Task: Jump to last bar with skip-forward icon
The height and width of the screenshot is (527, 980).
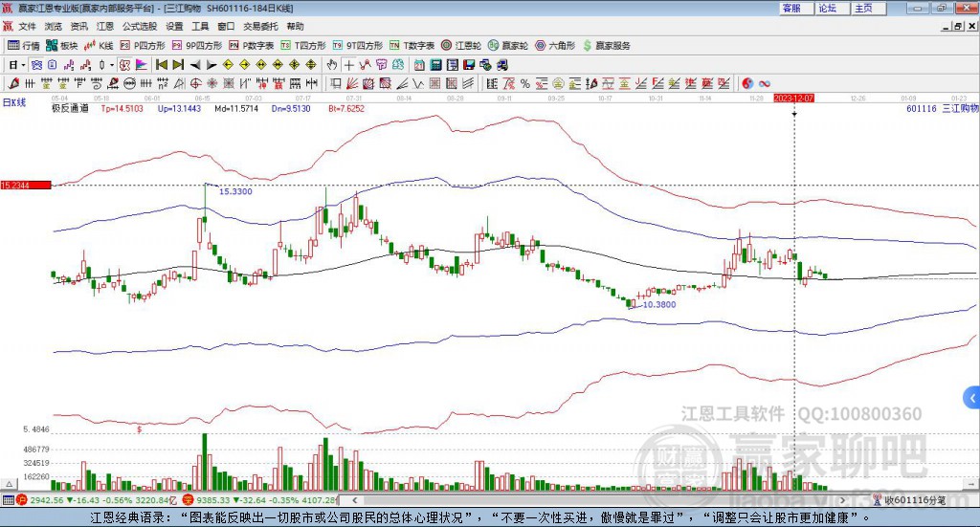Action: [178, 65]
